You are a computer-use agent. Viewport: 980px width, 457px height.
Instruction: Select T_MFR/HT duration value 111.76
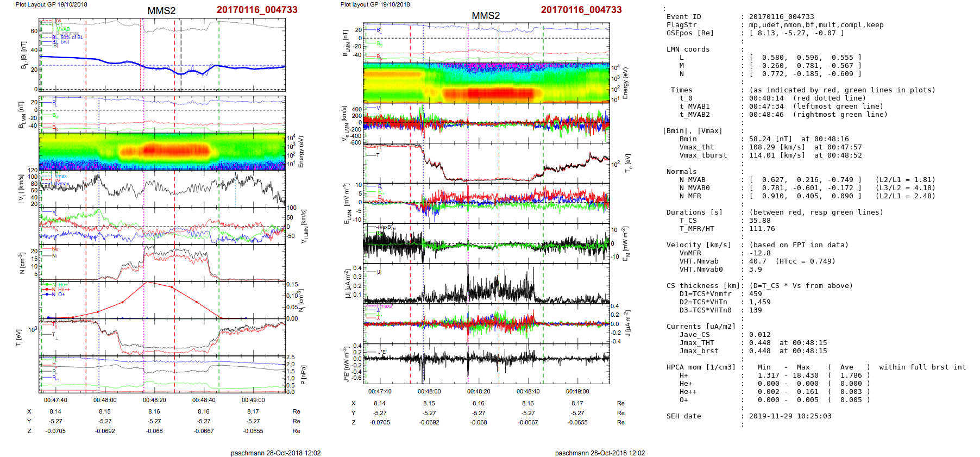tap(762, 229)
